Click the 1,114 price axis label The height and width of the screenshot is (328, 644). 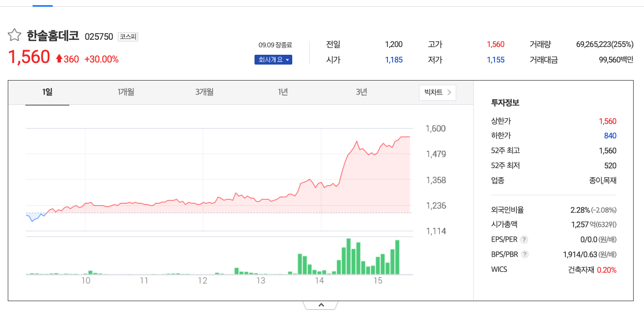[x=436, y=231]
